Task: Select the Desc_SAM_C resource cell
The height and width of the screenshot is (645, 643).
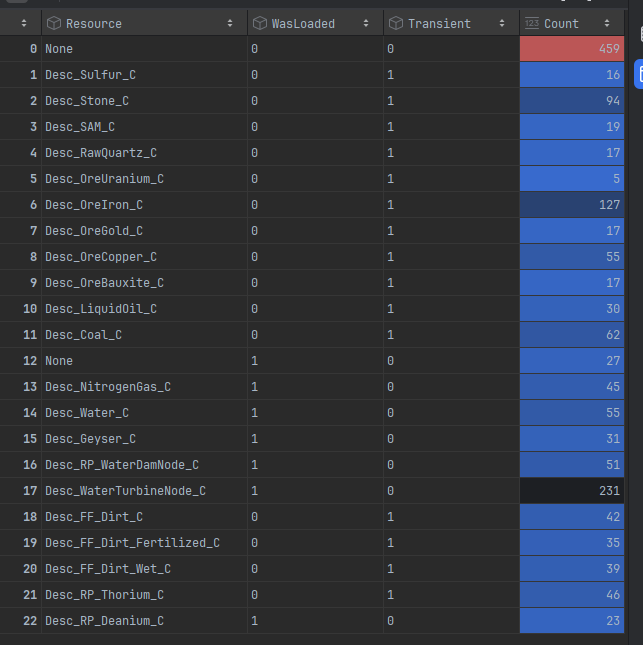Action: pyautogui.click(x=144, y=127)
